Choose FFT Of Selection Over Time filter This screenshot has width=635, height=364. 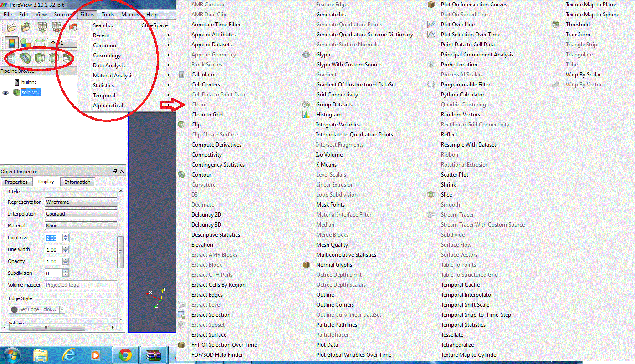224,345
